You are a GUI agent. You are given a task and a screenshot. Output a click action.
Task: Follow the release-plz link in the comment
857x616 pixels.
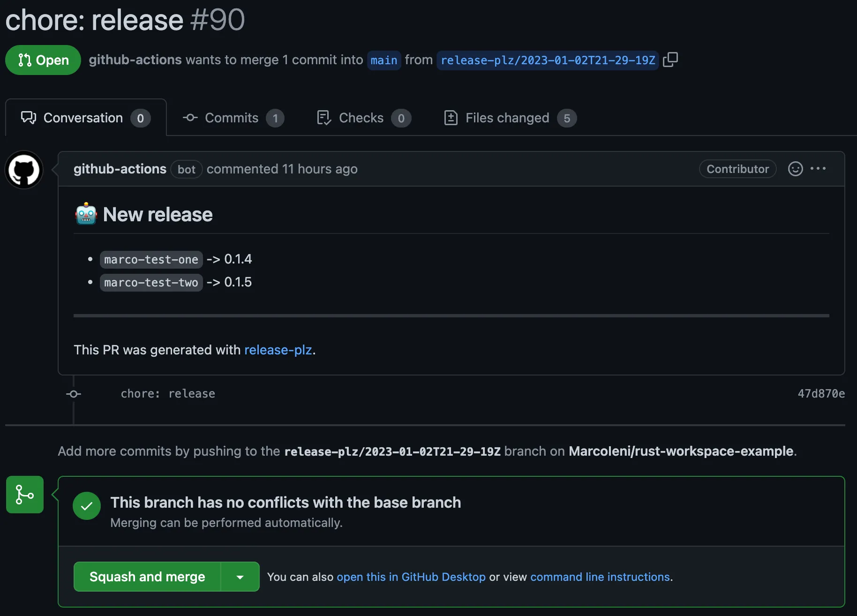[x=278, y=350]
